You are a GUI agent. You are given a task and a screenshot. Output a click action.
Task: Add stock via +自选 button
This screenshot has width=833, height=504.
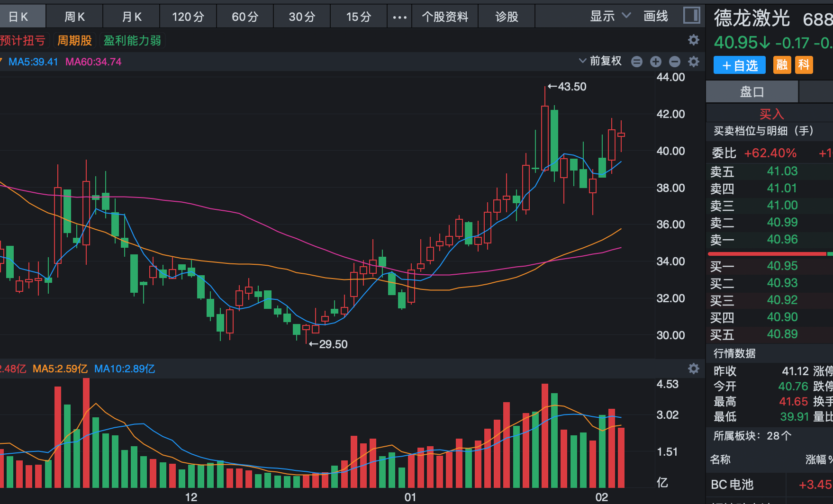pyautogui.click(x=739, y=65)
